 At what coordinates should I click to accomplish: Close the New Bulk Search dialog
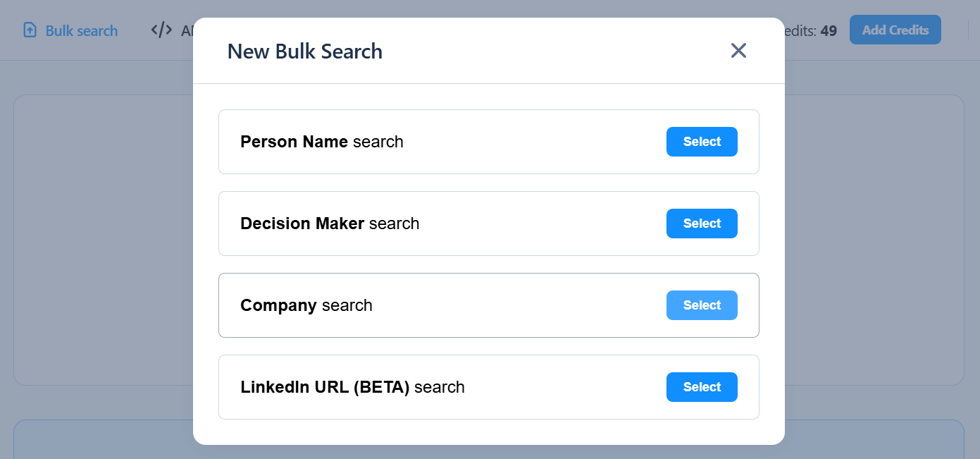click(738, 51)
